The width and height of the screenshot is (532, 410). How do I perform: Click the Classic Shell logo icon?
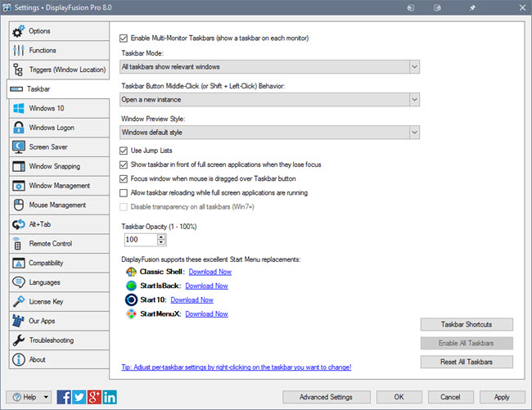click(131, 272)
